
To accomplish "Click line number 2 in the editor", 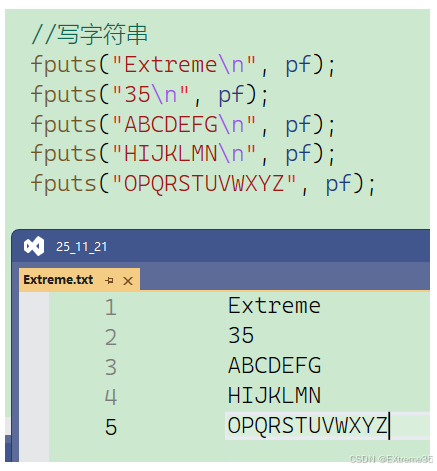I will [x=111, y=337].
